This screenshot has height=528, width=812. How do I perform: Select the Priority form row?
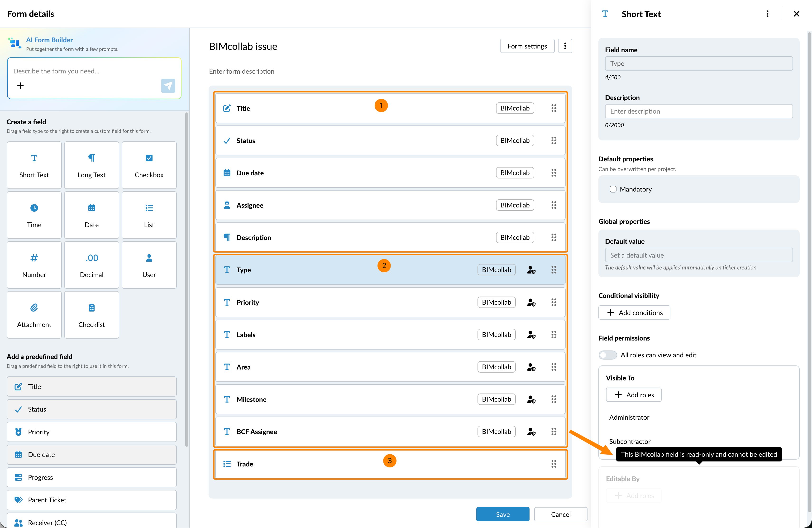click(x=390, y=302)
